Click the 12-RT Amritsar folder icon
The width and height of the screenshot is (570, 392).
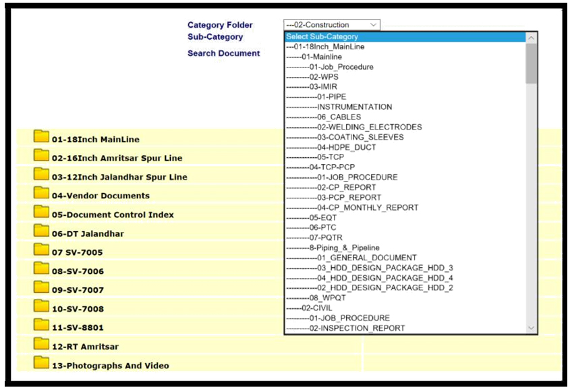(x=42, y=345)
